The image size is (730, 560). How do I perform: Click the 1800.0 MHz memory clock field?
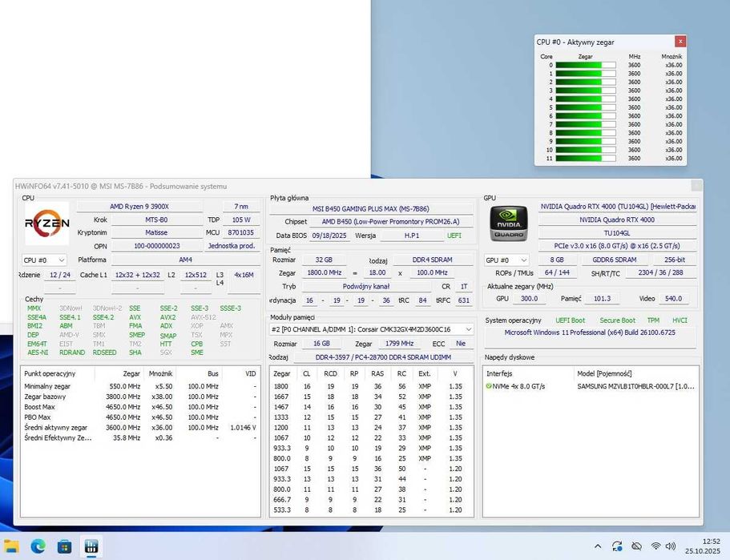tap(324, 272)
